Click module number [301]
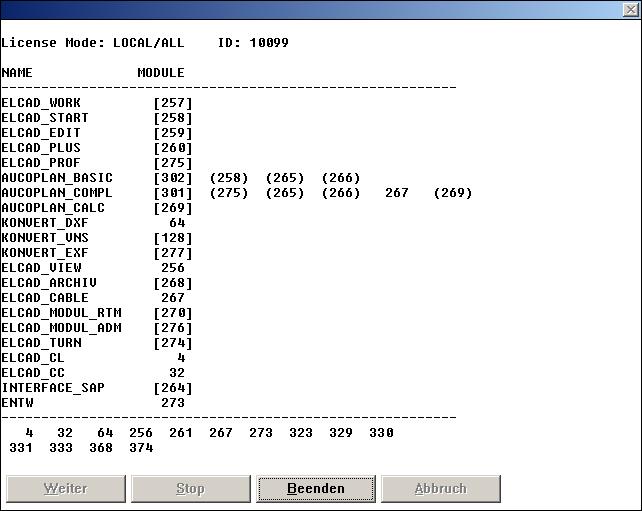Screen dimensions: 642x511 (x=173, y=193)
